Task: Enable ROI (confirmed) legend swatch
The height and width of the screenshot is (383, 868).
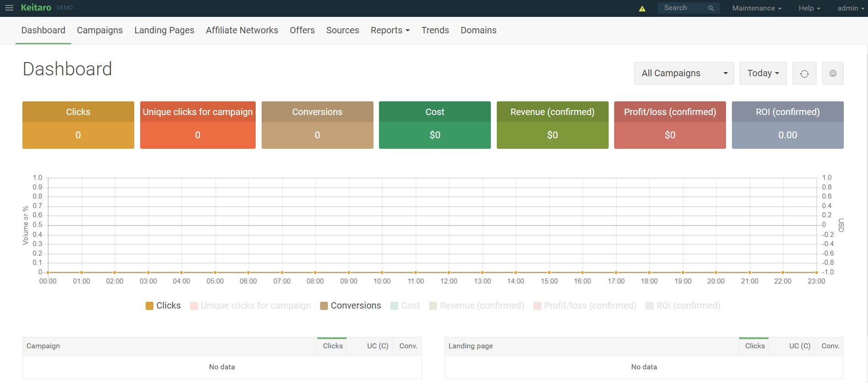Action: [650, 306]
